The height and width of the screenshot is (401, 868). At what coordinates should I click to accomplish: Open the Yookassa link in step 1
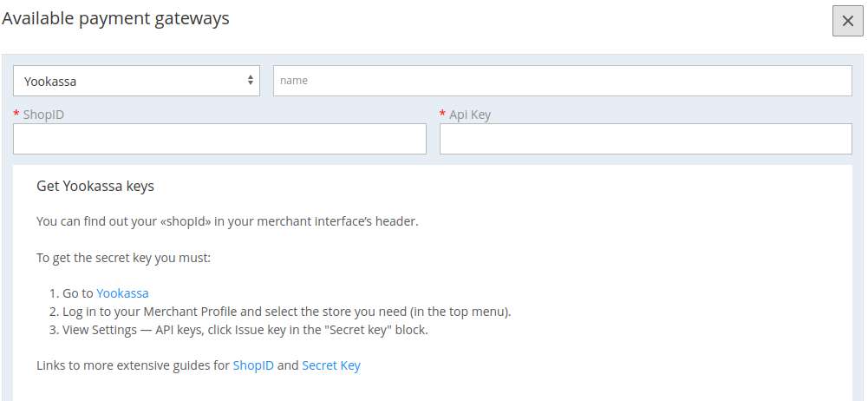point(122,293)
